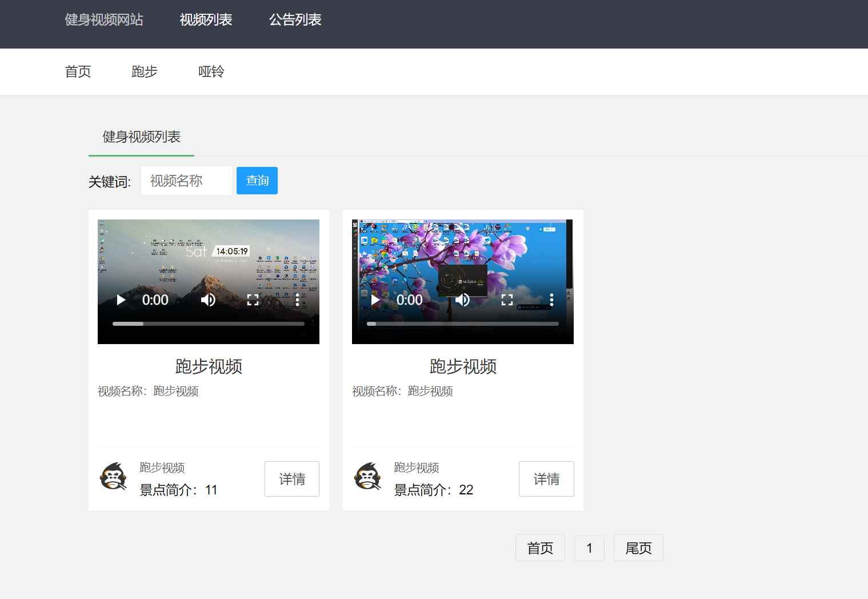Click the 健身视频网站 site title

(x=104, y=20)
